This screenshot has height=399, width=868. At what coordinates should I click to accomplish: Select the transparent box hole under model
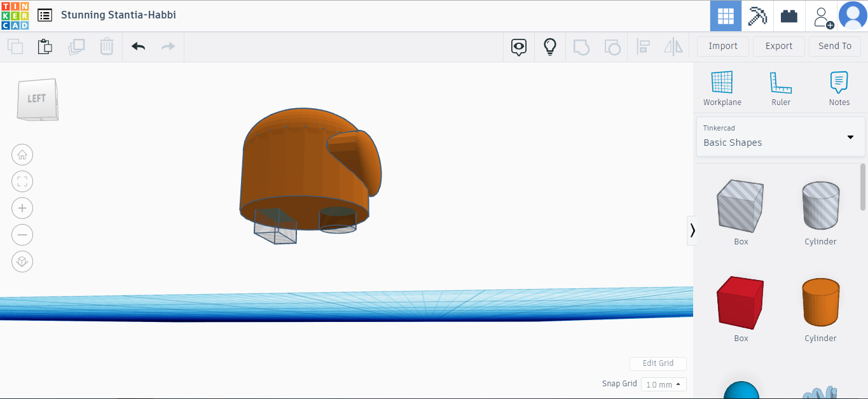point(275,227)
